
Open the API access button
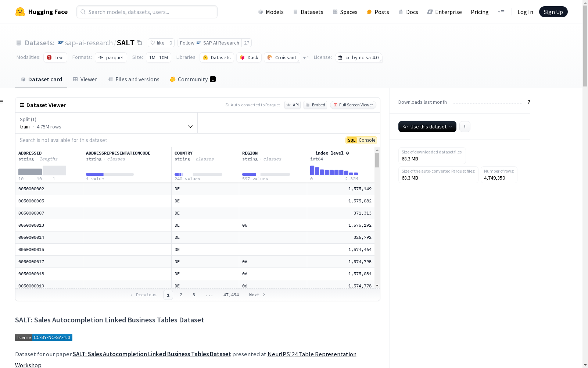click(293, 105)
